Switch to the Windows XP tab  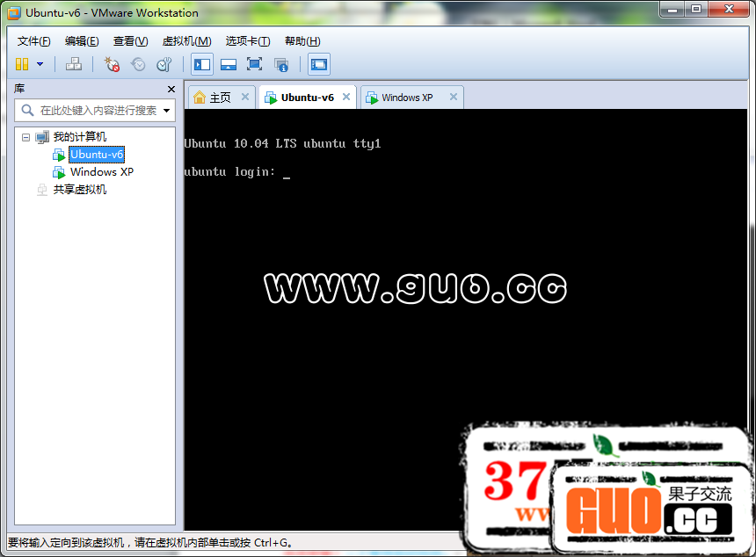[410, 98]
